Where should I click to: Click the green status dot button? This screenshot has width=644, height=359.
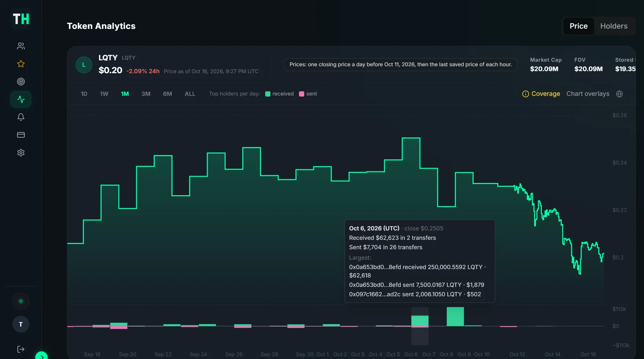21,301
